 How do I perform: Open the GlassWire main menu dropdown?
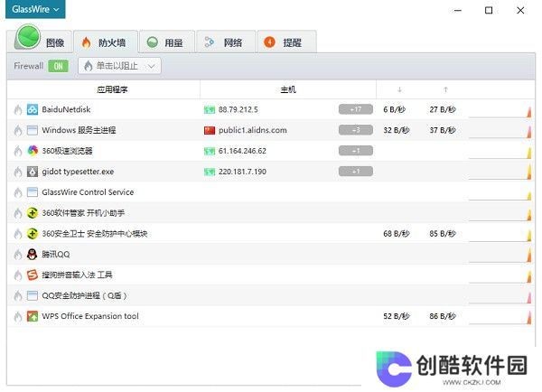tap(35, 9)
